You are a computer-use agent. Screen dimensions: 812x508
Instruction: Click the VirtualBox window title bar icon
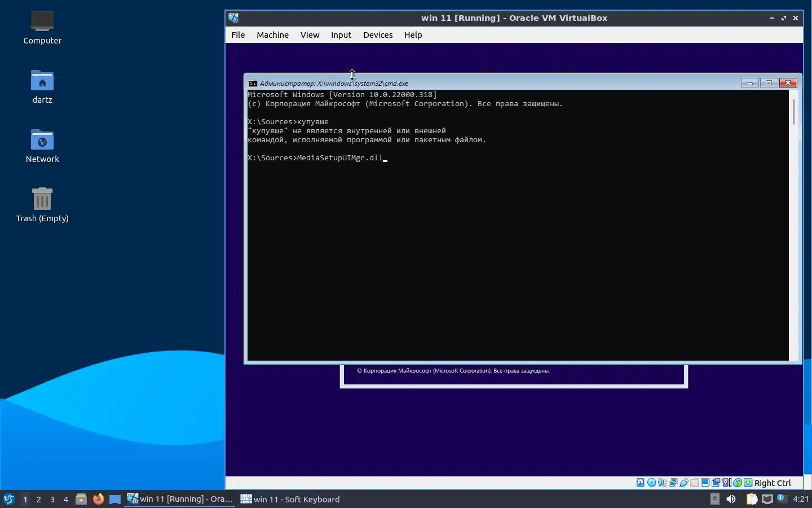point(233,18)
